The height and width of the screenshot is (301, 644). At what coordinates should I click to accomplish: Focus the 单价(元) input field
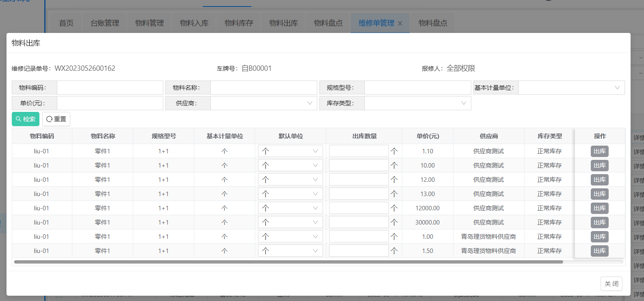[x=110, y=103]
